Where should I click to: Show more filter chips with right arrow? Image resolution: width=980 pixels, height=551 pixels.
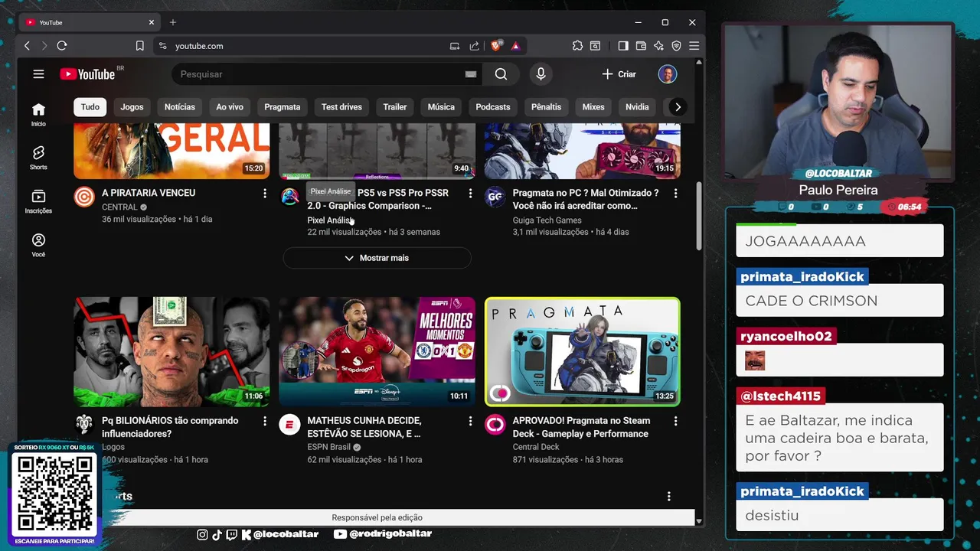pos(678,107)
